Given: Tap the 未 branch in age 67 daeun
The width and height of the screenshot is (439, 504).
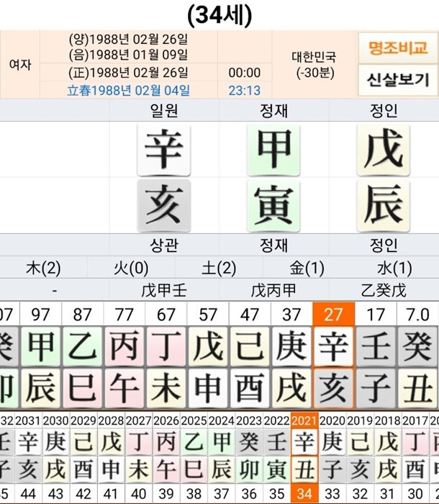Looking at the screenshot, I should coord(166,388).
